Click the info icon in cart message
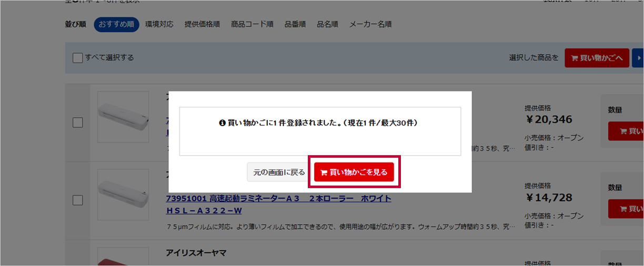 pyautogui.click(x=222, y=122)
